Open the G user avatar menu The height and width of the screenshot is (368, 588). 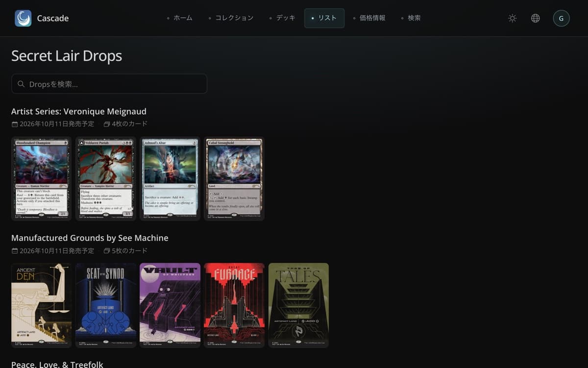pos(561,18)
